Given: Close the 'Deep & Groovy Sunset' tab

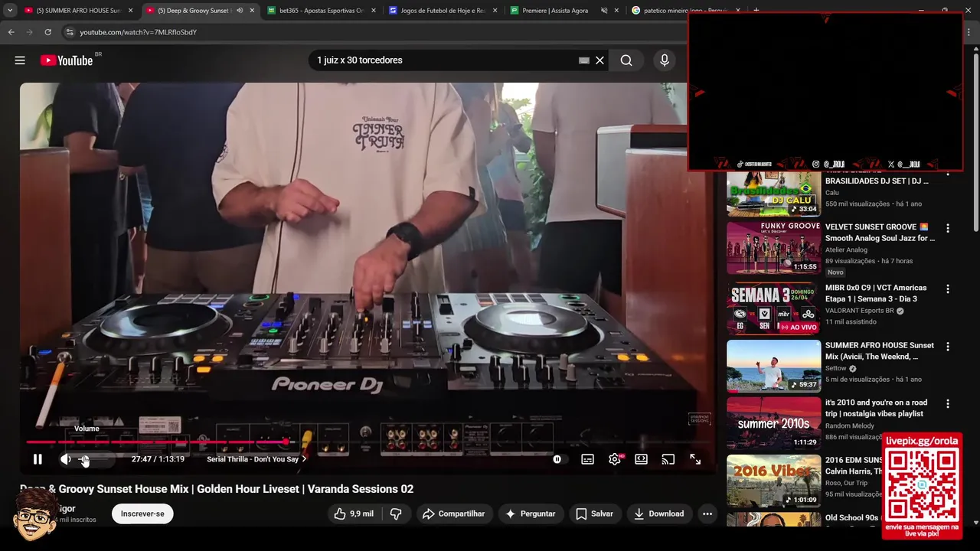Looking at the screenshot, I should tap(252, 11).
